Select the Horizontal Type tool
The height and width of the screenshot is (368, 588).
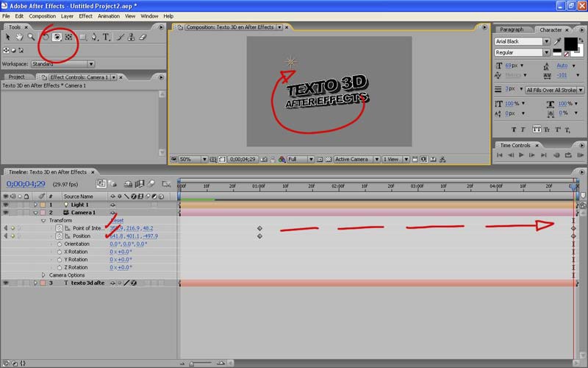coord(107,37)
